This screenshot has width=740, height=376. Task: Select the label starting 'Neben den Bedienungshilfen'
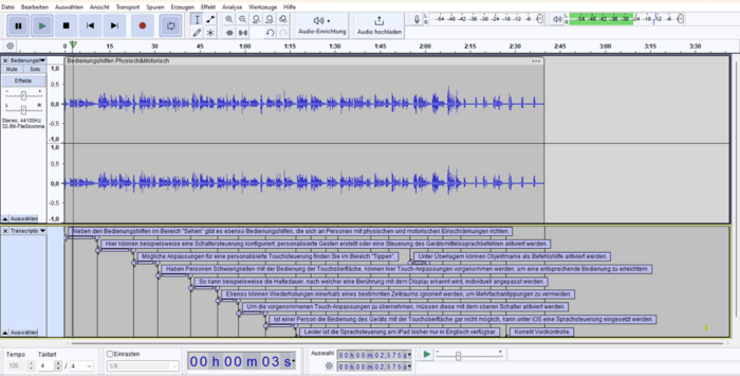coord(290,231)
